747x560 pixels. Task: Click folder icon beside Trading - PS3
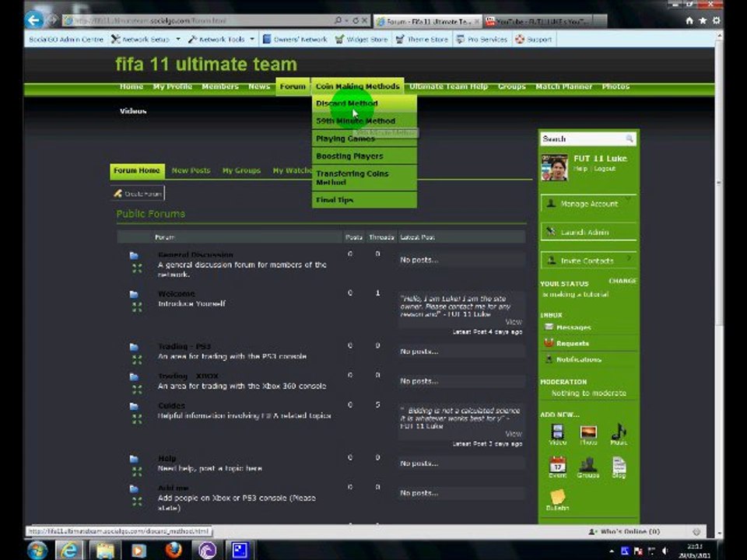[x=134, y=347]
